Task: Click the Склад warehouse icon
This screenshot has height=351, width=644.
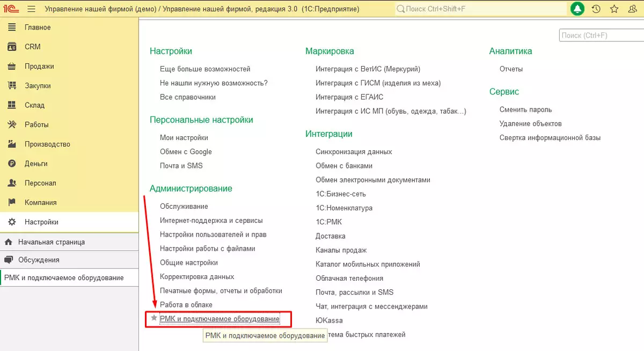Action: 12,105
